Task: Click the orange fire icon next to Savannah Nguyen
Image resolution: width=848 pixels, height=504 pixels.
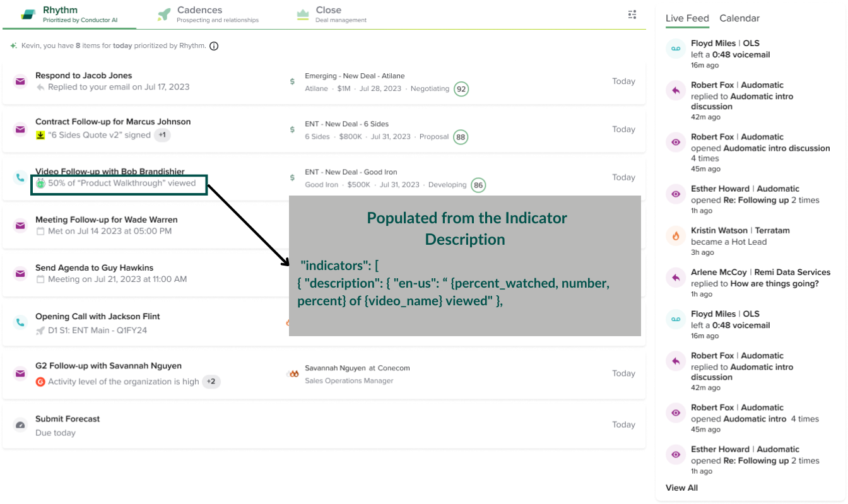Action: coord(292,372)
